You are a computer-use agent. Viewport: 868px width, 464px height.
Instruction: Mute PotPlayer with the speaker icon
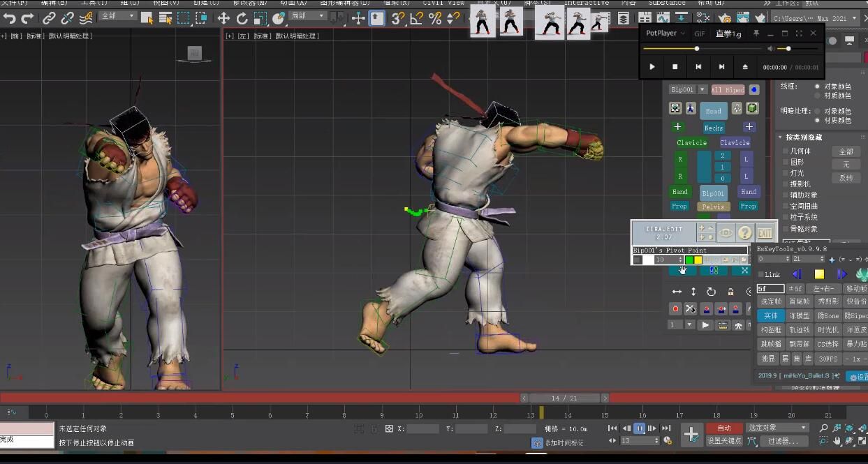(771, 49)
